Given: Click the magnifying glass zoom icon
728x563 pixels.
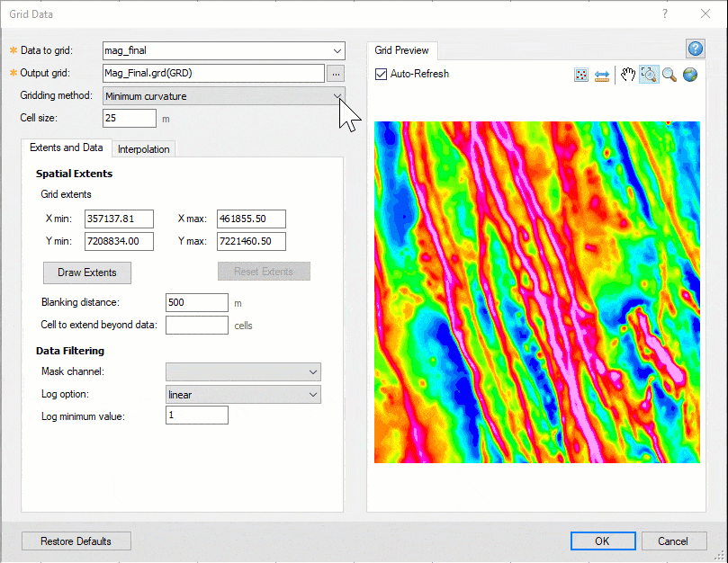Looking at the screenshot, I should tap(670, 75).
